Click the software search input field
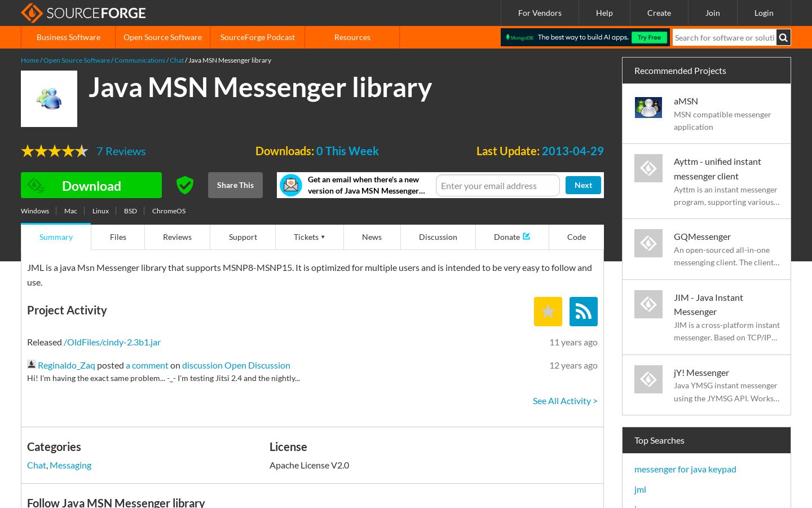This screenshot has height=508, width=812. coord(725,37)
